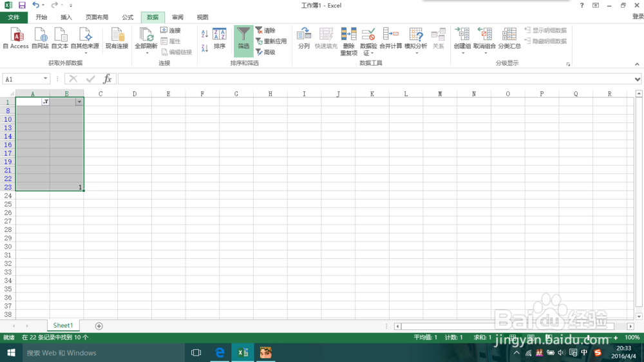Switch to the Home (开始) tab
This screenshot has height=362, width=644.
41,17
